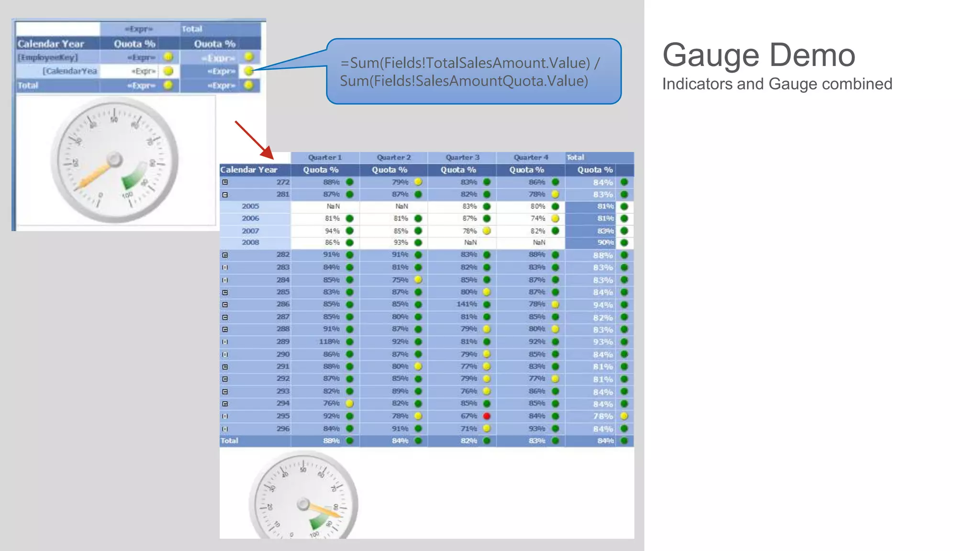This screenshot has height=551, width=980.
Task: Click green indicator beside 83% in year 2005
Action: [x=487, y=207]
